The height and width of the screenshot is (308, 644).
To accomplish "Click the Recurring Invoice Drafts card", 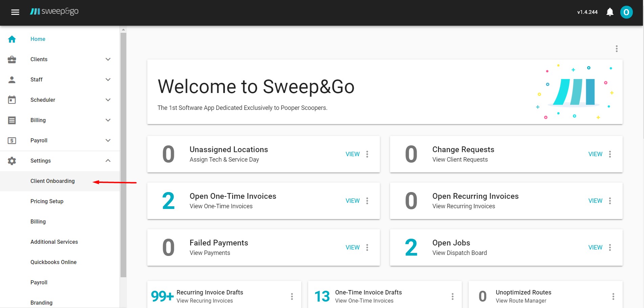I will (x=224, y=294).
